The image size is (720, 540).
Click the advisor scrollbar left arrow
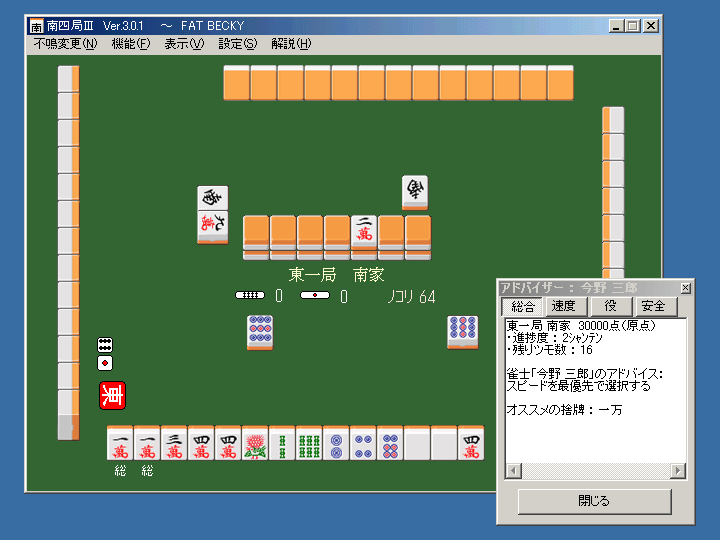[x=514, y=471]
